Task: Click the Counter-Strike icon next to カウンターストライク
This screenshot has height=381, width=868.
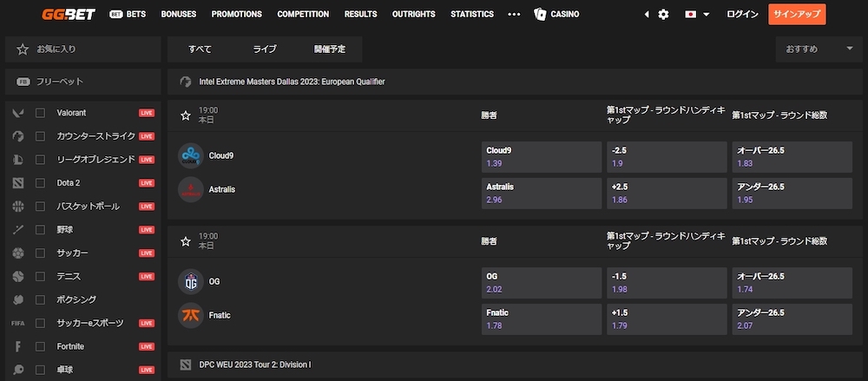Action: [x=17, y=136]
